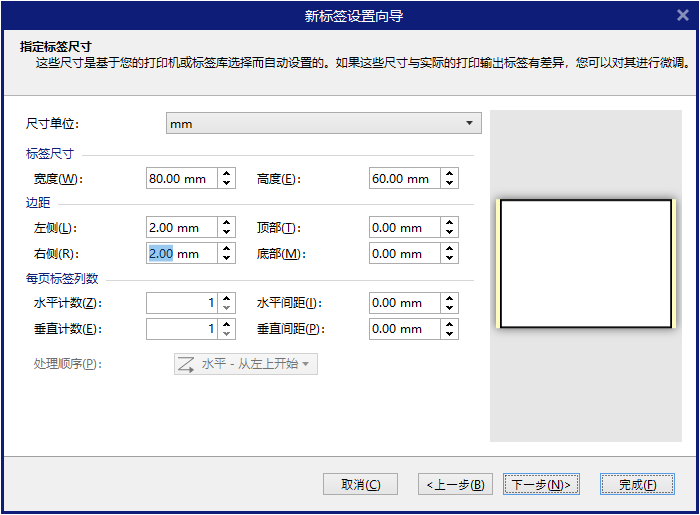Click the 垂直计数 vertical count field
Viewport: 700px width, 515px height.
coord(181,329)
